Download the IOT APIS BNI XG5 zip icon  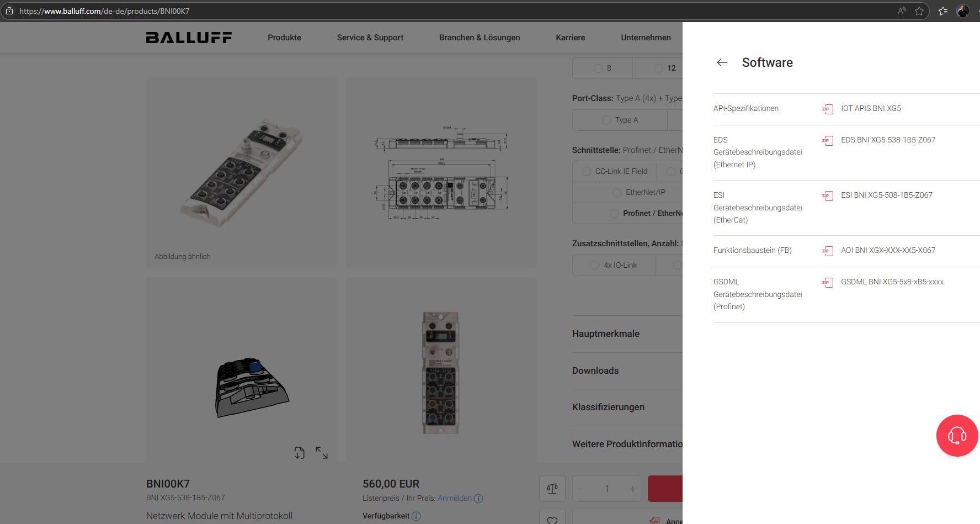pyautogui.click(x=827, y=109)
